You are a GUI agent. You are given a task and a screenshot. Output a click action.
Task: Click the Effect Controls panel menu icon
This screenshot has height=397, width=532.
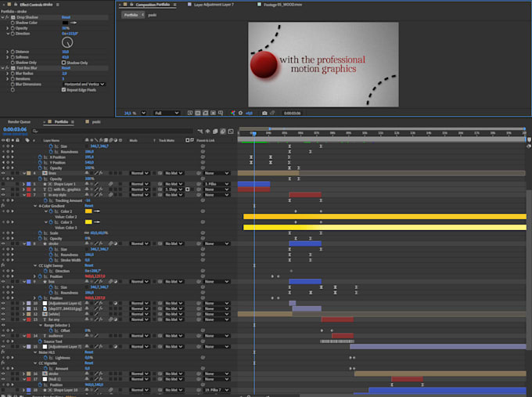click(x=58, y=5)
